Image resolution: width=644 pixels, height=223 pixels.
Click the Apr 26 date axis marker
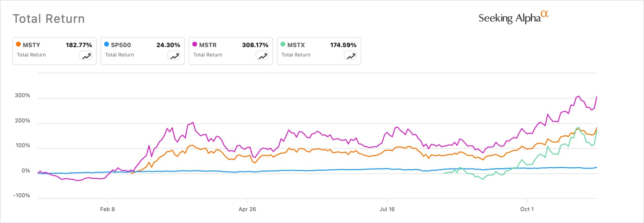247,209
